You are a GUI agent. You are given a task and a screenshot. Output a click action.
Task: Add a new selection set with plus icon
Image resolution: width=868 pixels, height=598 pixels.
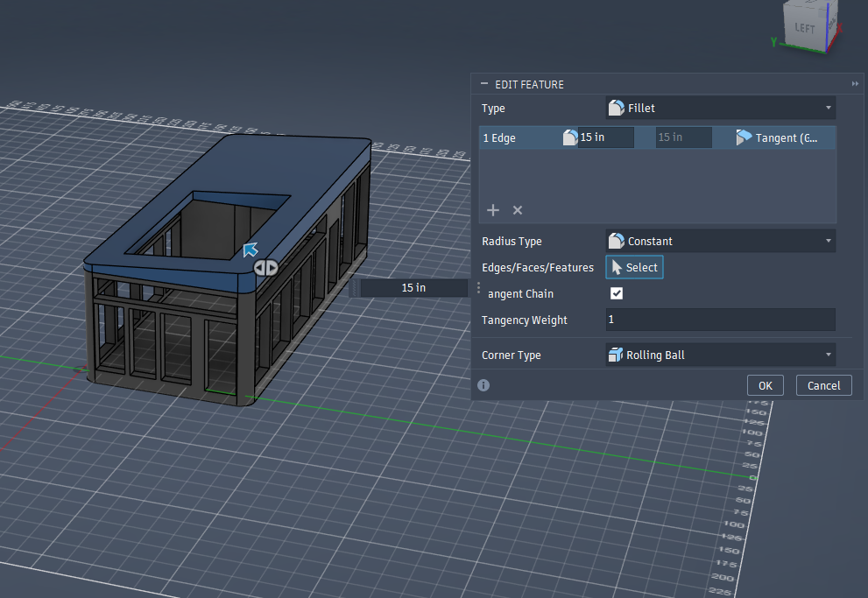492,210
